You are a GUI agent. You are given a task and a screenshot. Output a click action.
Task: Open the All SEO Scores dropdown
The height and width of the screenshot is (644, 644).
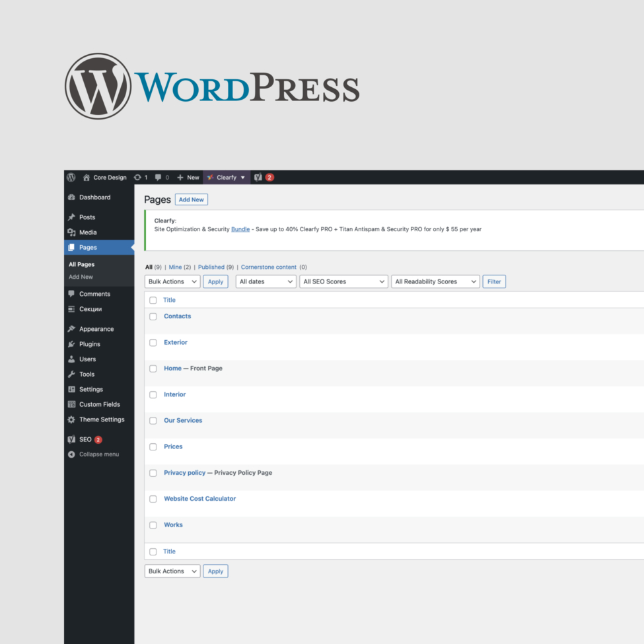343,281
